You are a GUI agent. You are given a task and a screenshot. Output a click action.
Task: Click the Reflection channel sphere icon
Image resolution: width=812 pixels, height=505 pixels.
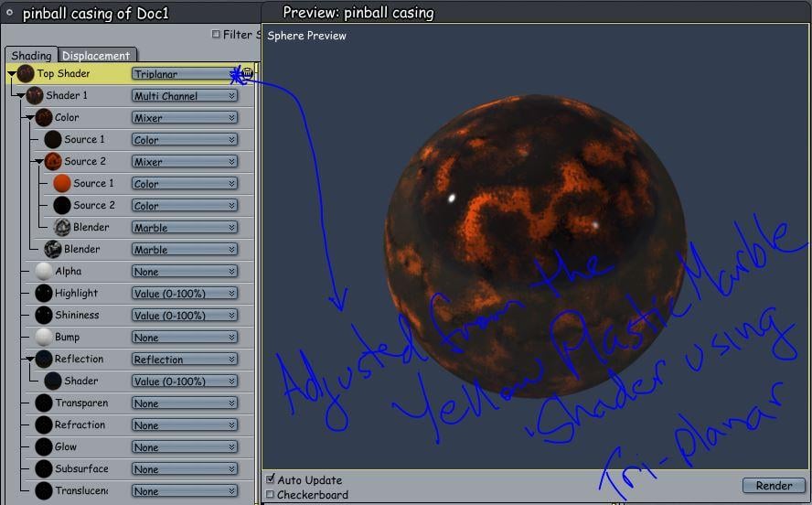point(44,359)
